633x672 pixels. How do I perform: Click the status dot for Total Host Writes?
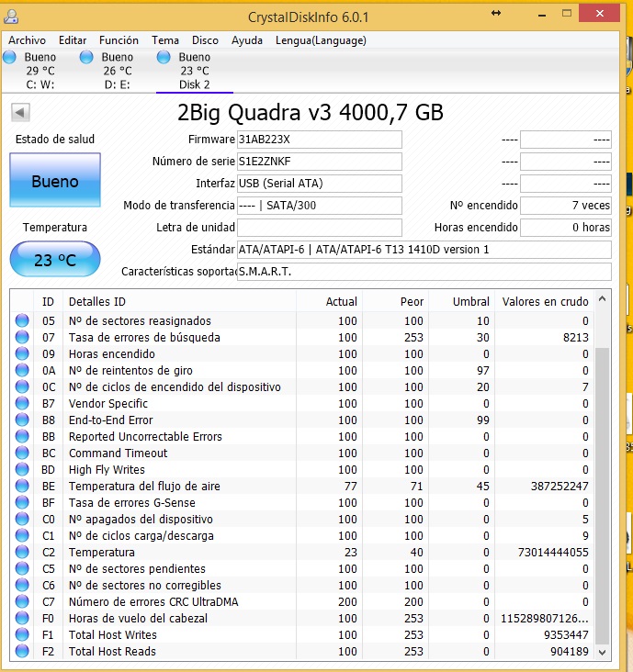point(22,634)
